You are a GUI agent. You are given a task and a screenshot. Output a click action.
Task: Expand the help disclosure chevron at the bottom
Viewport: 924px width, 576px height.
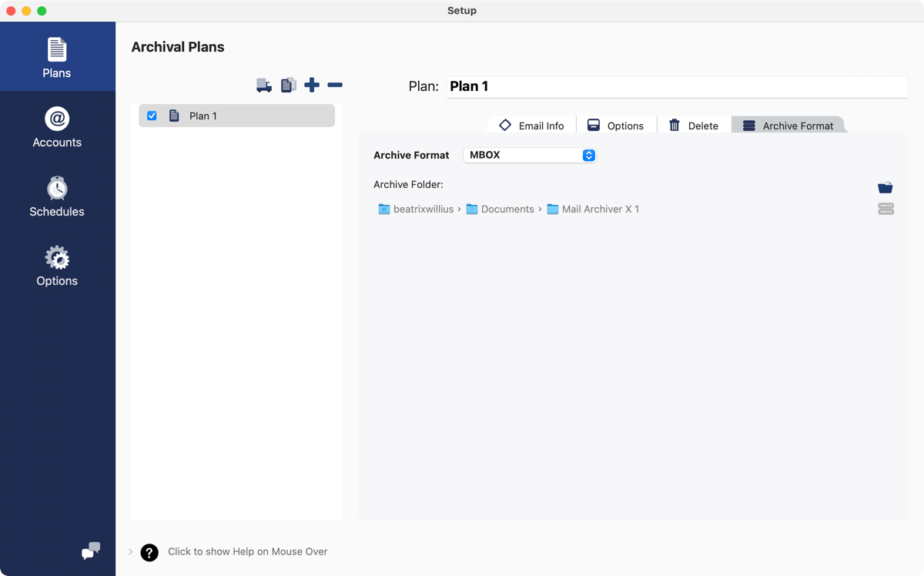tap(129, 551)
